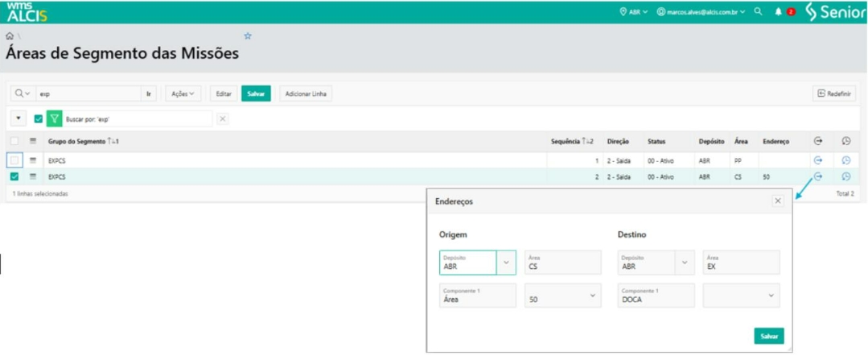The width and height of the screenshot is (868, 356).
Task: Open the header row actions menu icon
Action: [33, 142]
